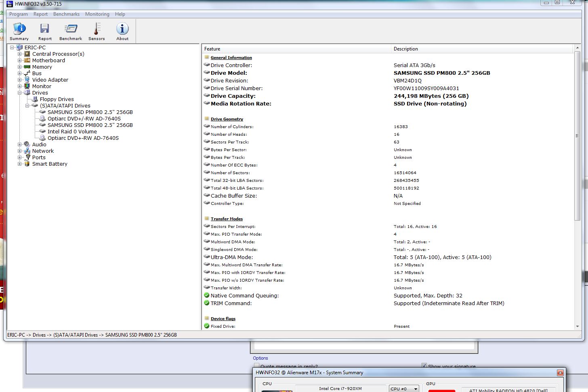Screen dimensions: 588x392
Task: Click the Device flags section heading
Action: (x=223, y=318)
